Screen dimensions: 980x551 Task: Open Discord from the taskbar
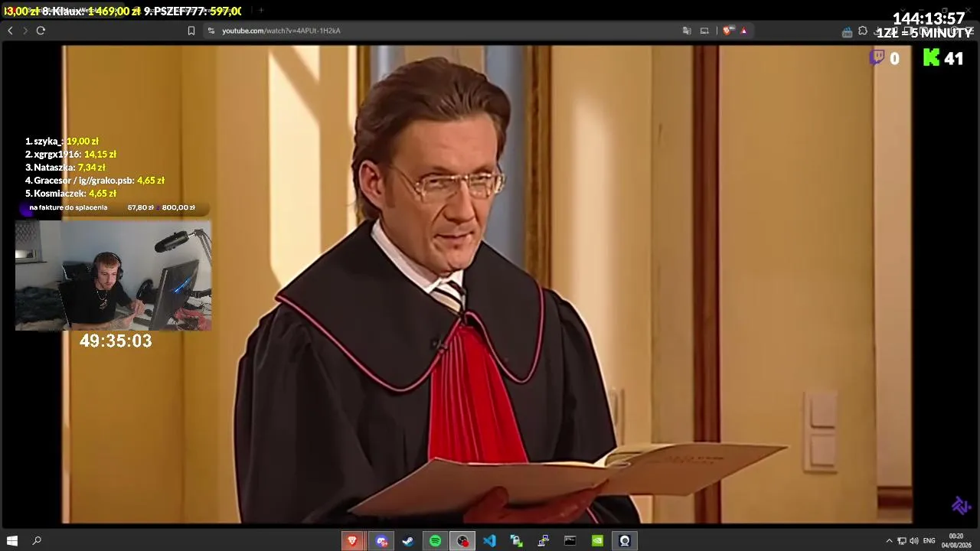click(381, 541)
